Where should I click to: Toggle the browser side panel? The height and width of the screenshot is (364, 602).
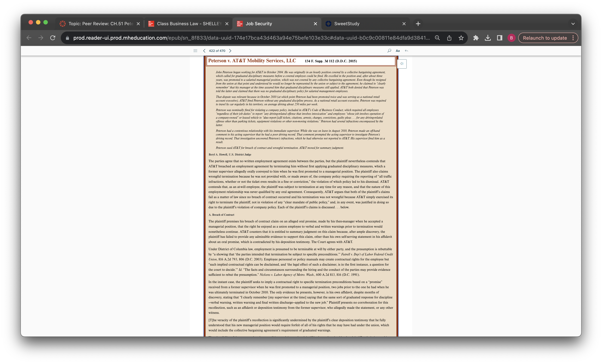(x=500, y=38)
